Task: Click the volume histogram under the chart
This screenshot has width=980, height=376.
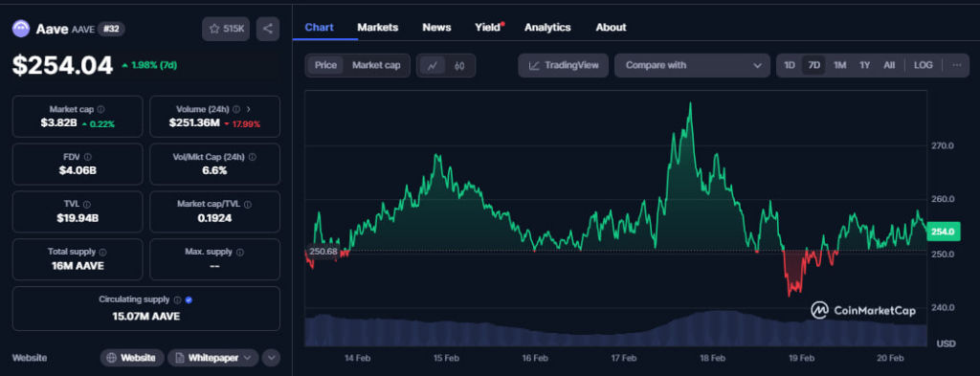Action: [x=615, y=328]
